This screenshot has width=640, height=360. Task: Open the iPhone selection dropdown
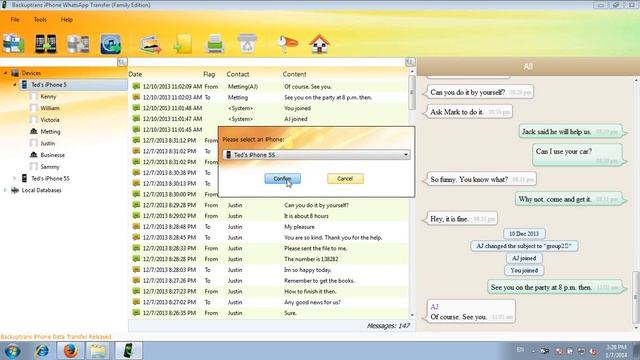316,155
